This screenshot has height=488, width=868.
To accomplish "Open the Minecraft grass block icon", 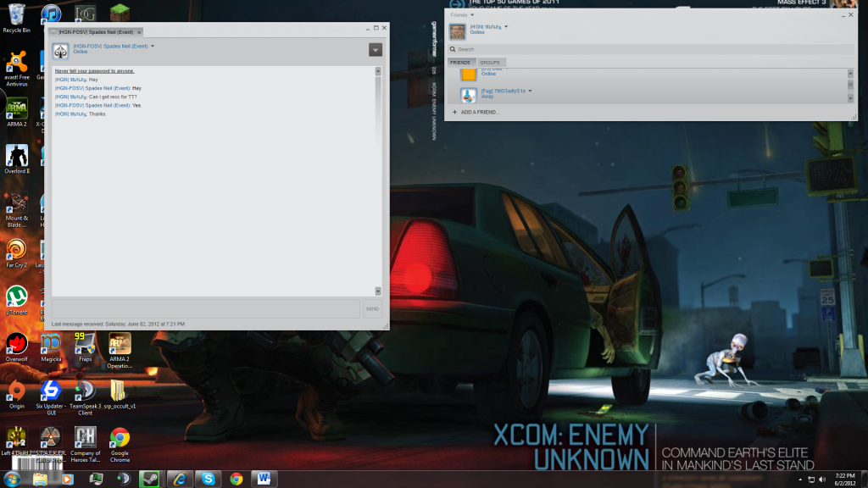I will pos(120,12).
